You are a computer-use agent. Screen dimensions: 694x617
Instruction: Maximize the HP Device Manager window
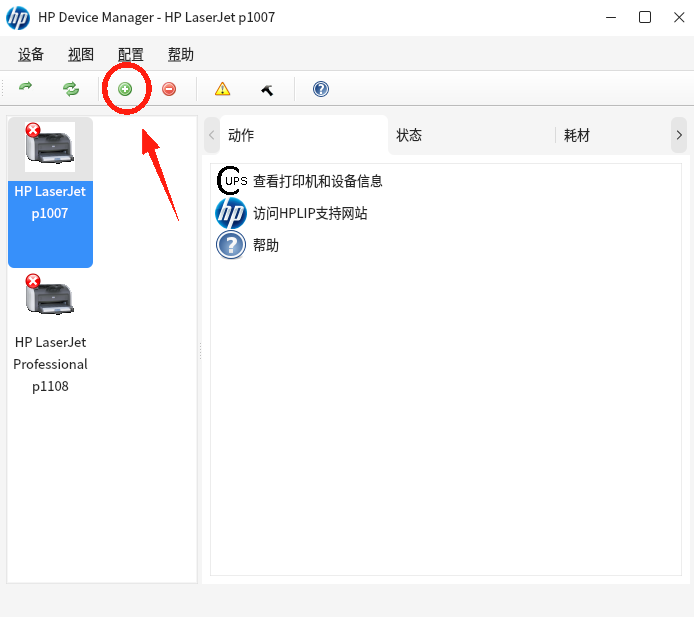coord(645,17)
